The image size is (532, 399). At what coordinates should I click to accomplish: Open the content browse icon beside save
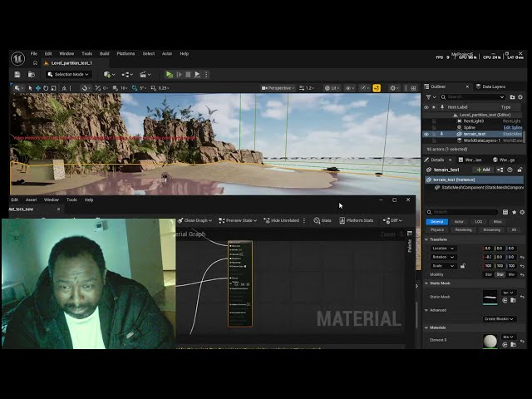[x=32, y=74]
